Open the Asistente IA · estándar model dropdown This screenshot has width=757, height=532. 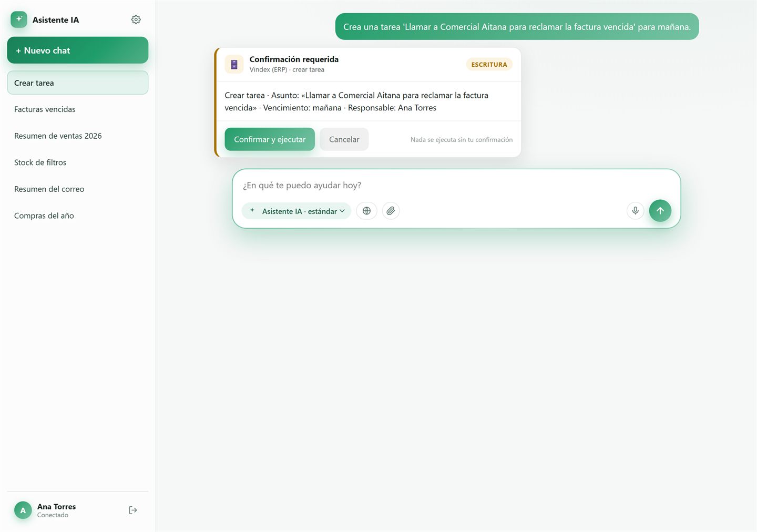tap(296, 211)
